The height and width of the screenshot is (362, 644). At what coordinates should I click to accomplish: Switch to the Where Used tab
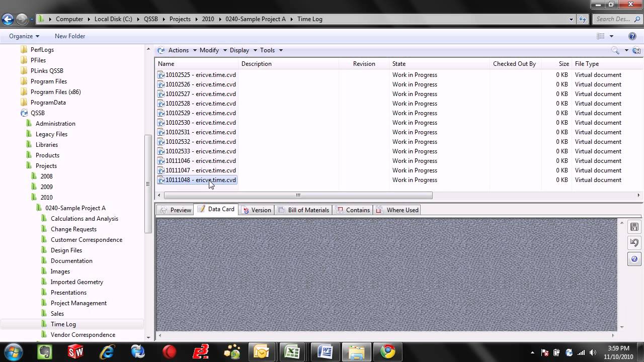click(396, 210)
